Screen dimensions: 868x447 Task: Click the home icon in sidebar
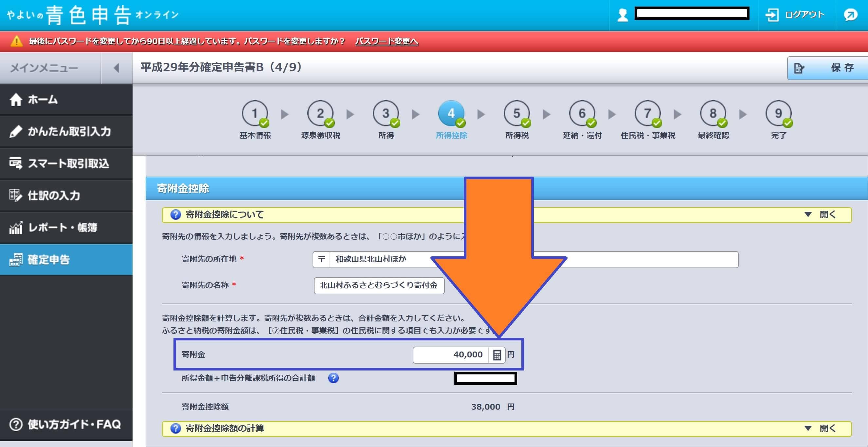click(x=15, y=100)
